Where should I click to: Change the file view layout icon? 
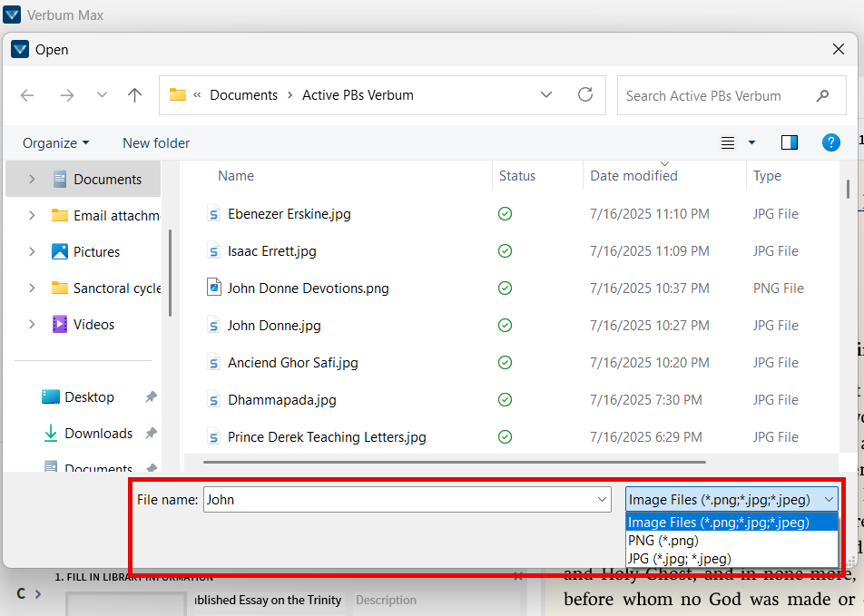coord(728,143)
